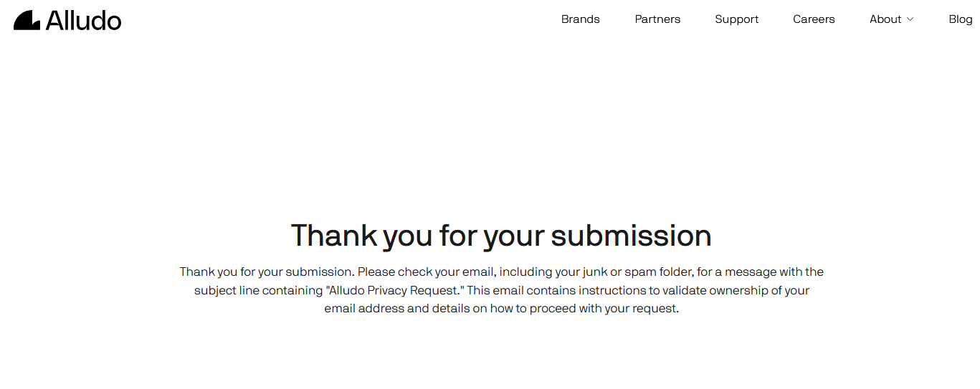
Task: Click the phrase 'Please check your email'
Action: tap(426, 272)
